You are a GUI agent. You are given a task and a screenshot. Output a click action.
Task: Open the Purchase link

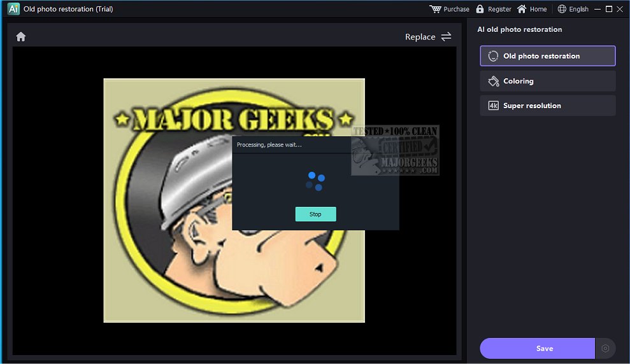point(456,10)
